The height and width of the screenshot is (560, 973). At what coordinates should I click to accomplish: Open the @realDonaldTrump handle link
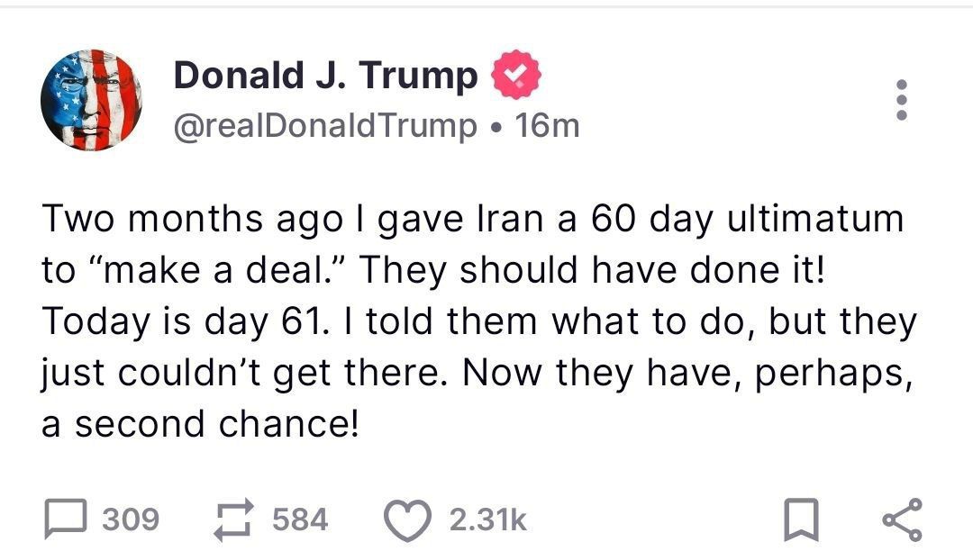pos(324,126)
